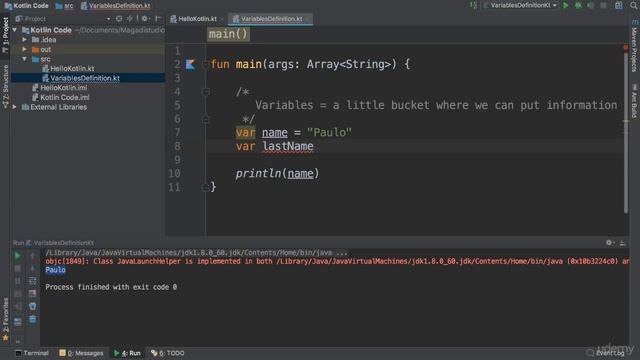Click the Collapse All icon in Project panel
640x360 pixels.
[x=130, y=19]
